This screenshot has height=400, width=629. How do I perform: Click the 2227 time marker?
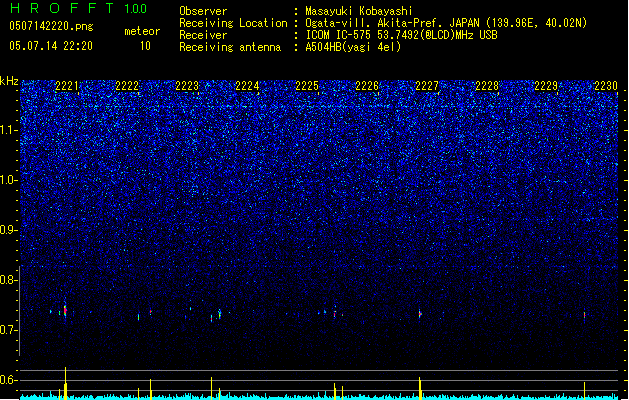coord(427,86)
